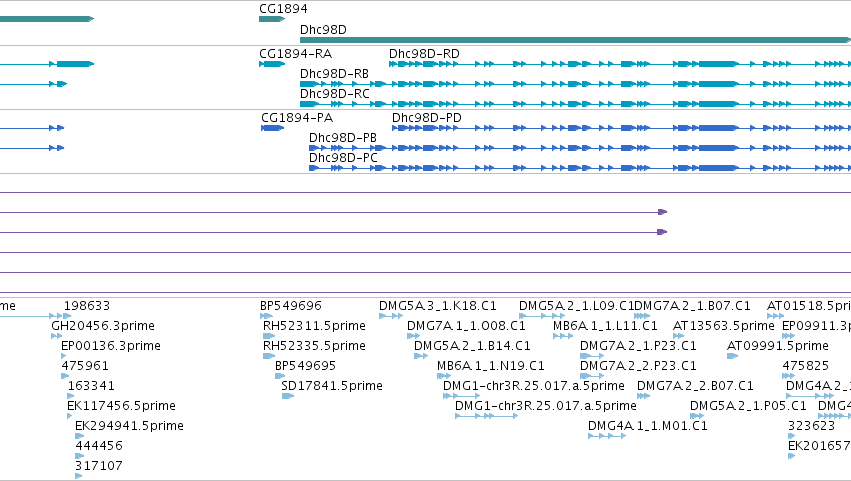Select the Dhc98D-PD protein track
Viewport: 851px width, 481px height.
pos(621,128)
